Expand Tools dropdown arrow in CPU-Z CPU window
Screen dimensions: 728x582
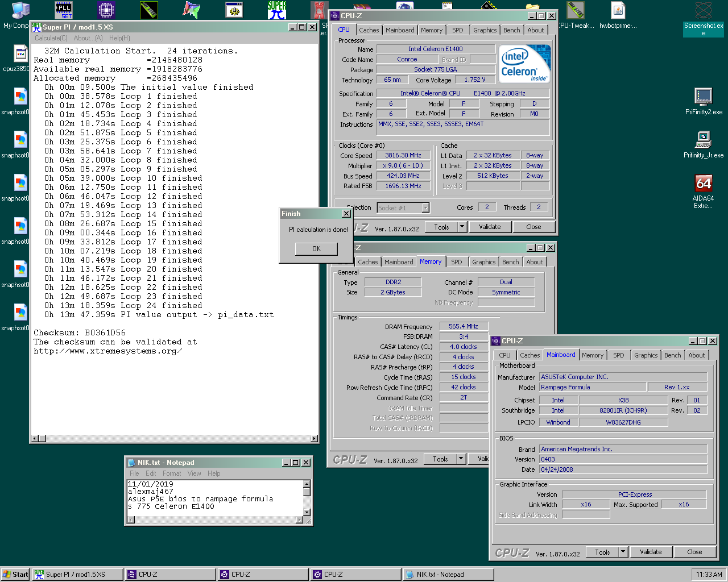[x=462, y=227]
